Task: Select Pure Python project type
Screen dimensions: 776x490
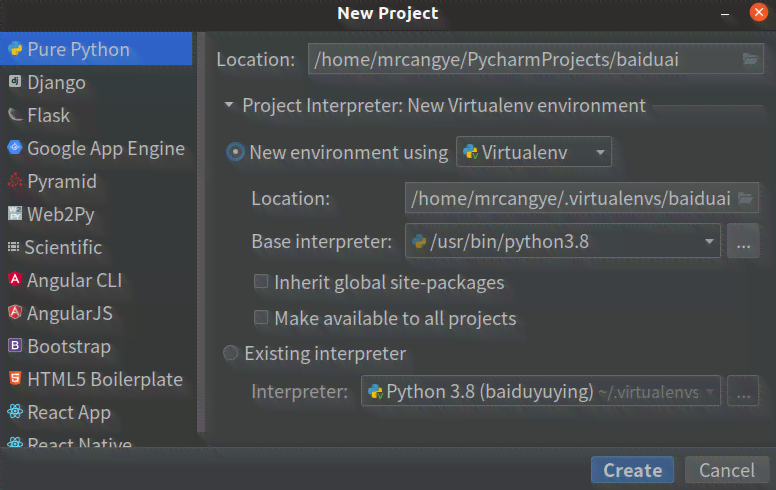Action: pos(96,49)
